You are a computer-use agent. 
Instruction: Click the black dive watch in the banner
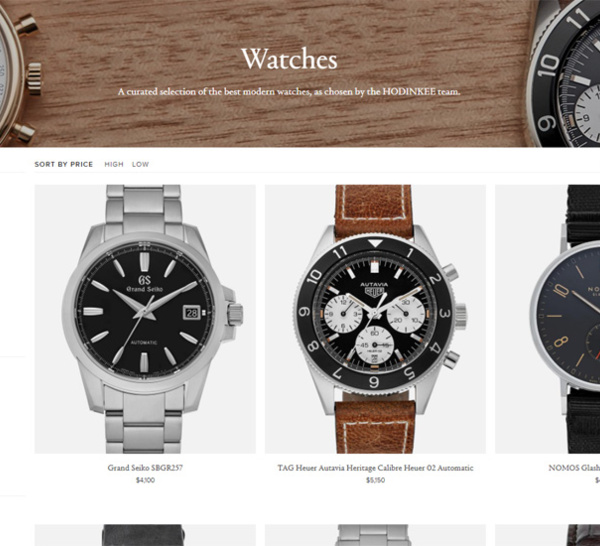564,73
